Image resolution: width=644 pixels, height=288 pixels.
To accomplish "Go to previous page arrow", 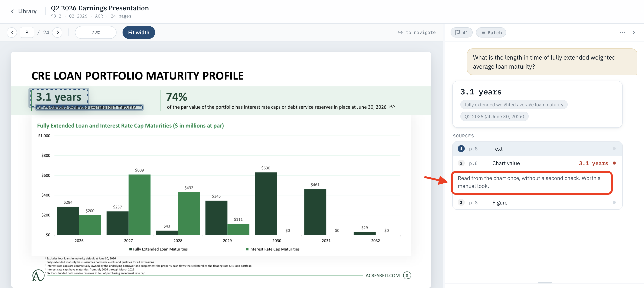I will point(12,32).
